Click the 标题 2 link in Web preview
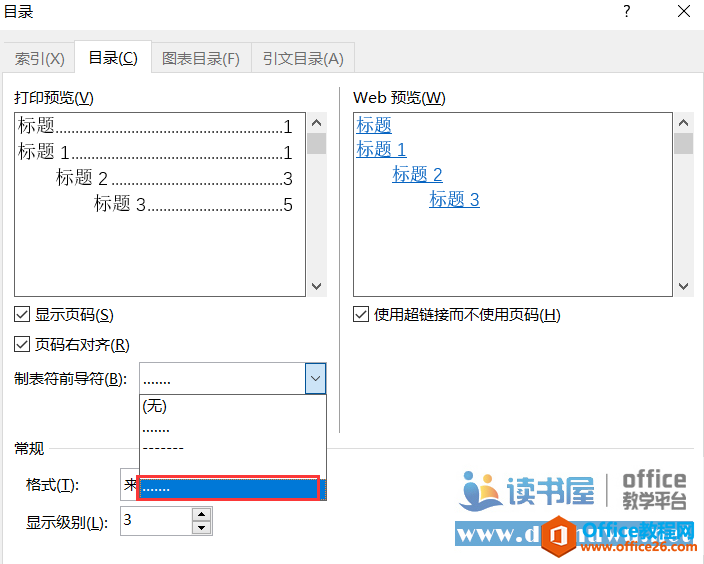This screenshot has height=564, width=704. [417, 174]
